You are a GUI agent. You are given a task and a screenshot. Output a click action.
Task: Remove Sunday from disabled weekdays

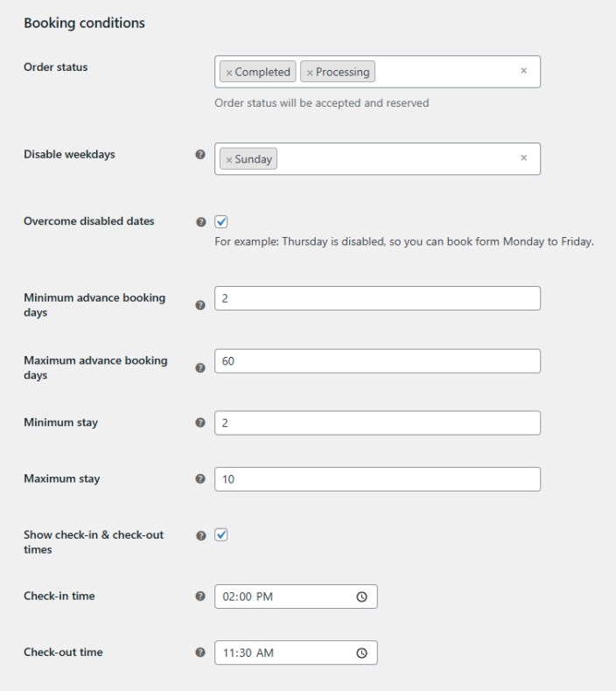[x=229, y=159]
